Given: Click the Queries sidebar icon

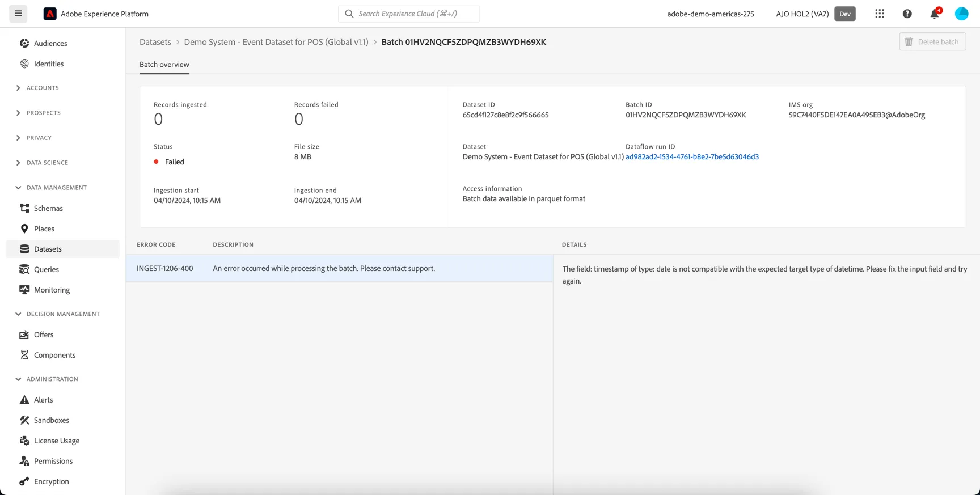Looking at the screenshot, I should (24, 269).
